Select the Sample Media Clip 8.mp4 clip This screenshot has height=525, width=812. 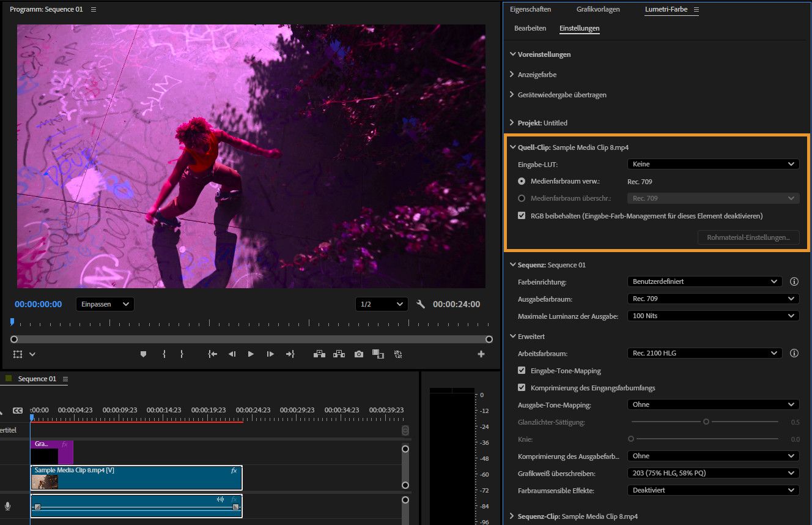[136, 477]
